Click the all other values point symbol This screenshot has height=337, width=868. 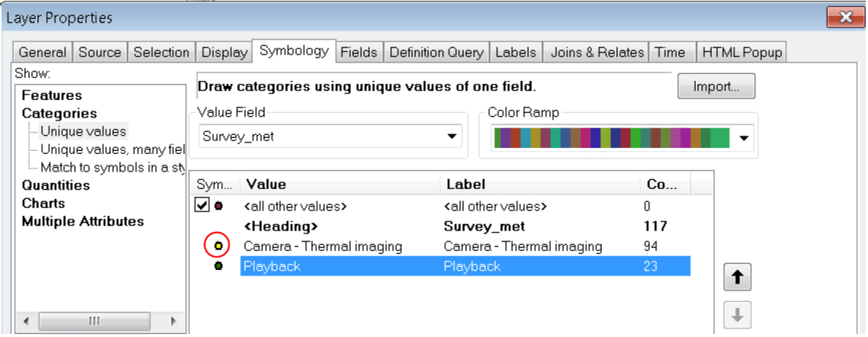[x=219, y=206]
